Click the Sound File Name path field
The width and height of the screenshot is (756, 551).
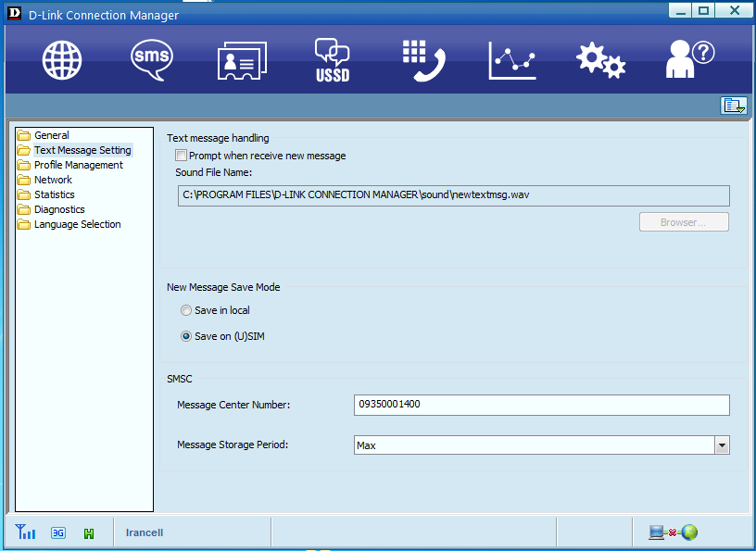(x=453, y=195)
